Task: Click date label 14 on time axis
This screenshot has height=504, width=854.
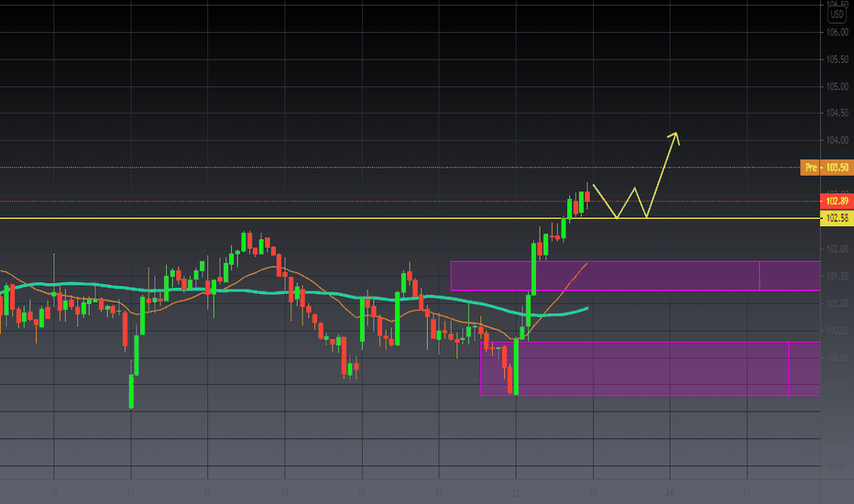Action: tap(53, 493)
